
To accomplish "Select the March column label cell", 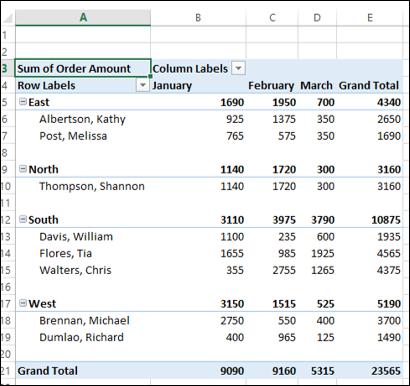I will tap(317, 85).
